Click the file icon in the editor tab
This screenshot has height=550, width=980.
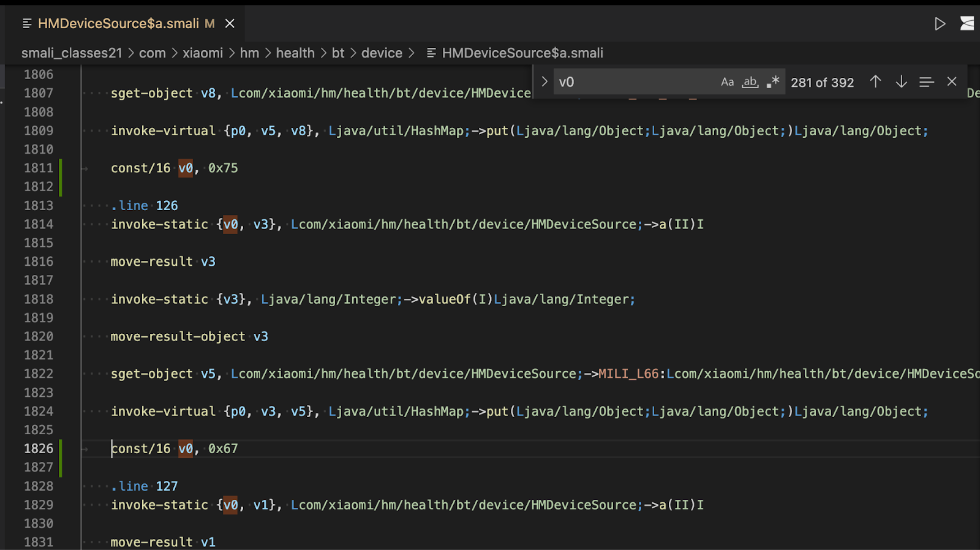27,23
